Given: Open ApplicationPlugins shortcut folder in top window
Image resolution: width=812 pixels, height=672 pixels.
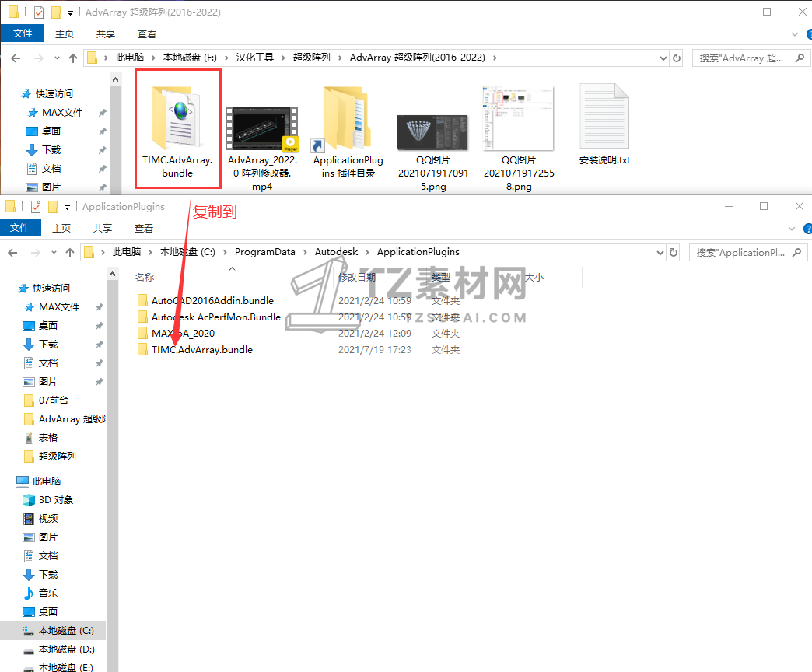Looking at the screenshot, I should (348, 131).
